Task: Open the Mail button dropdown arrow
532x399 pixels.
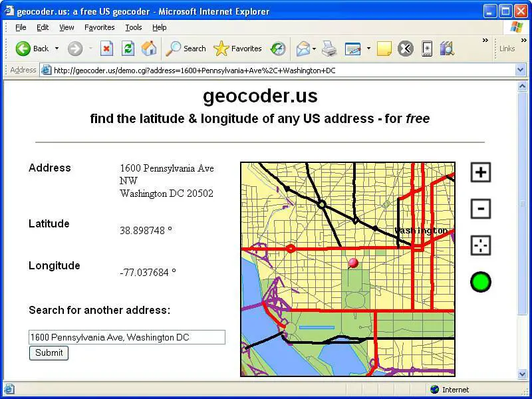Action: point(314,49)
